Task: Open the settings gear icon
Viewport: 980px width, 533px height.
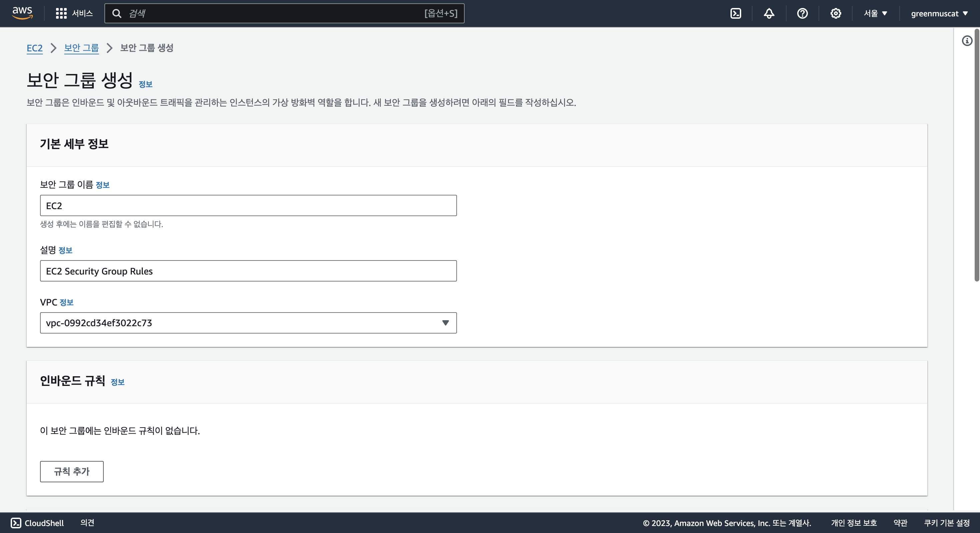Action: [836, 13]
